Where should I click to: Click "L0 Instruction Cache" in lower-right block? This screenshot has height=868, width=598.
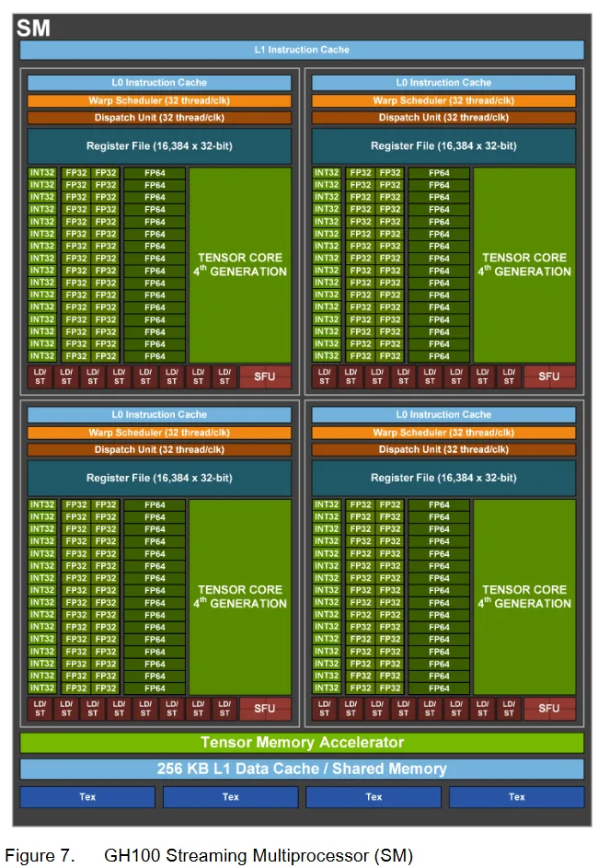(x=443, y=414)
